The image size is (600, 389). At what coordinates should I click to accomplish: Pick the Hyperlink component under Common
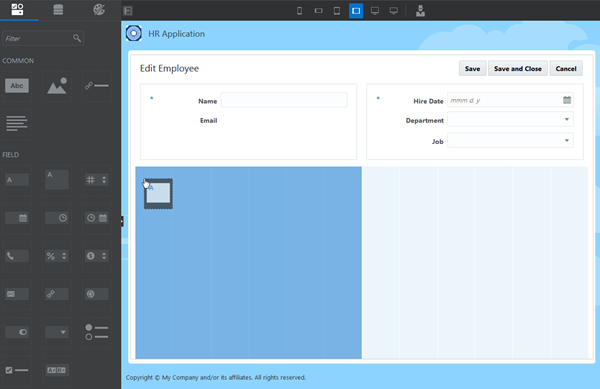[x=96, y=86]
